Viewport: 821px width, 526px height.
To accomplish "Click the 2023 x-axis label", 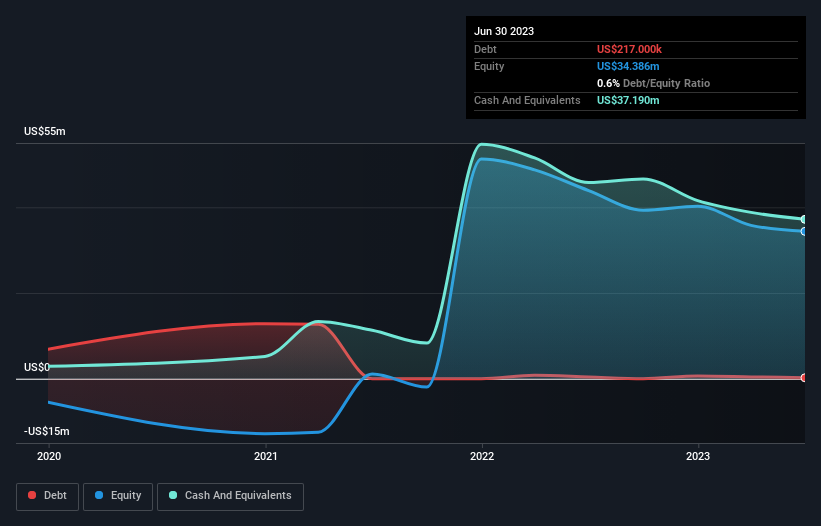I will (698, 456).
